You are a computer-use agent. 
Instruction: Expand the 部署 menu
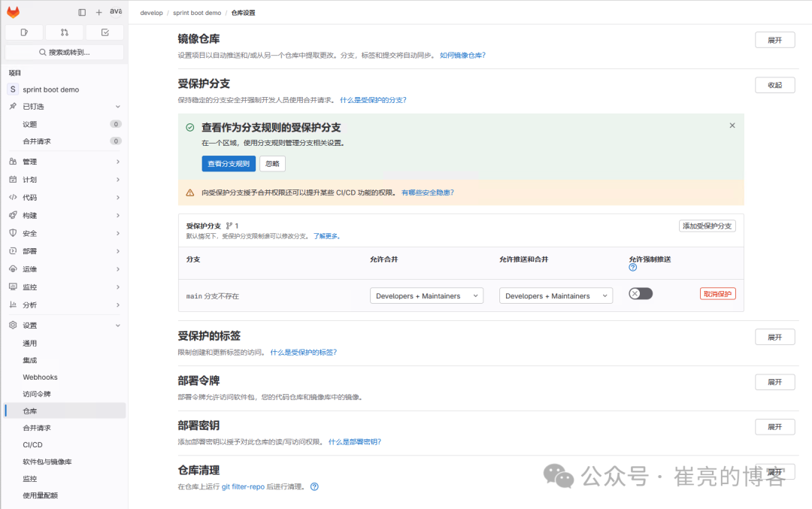click(x=64, y=251)
